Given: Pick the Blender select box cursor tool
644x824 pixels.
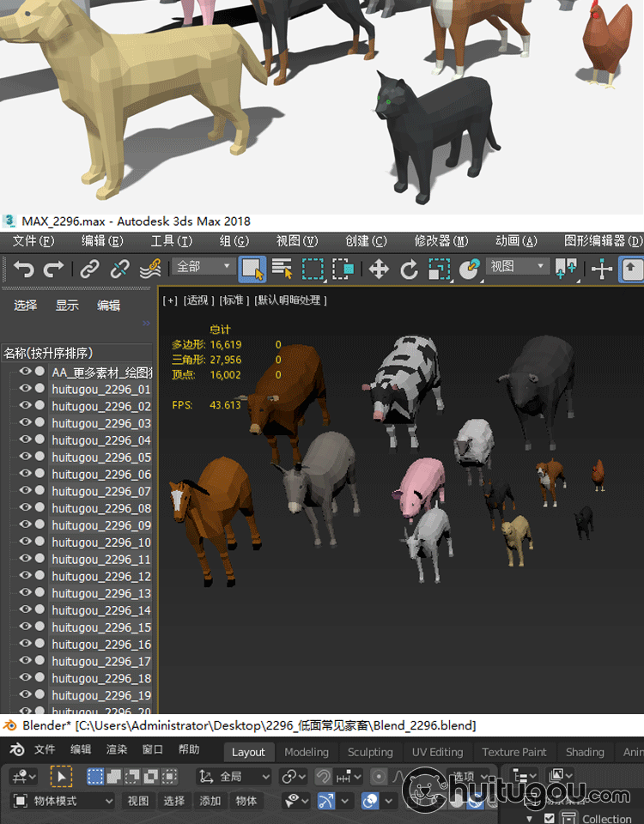Looking at the screenshot, I should click(61, 777).
